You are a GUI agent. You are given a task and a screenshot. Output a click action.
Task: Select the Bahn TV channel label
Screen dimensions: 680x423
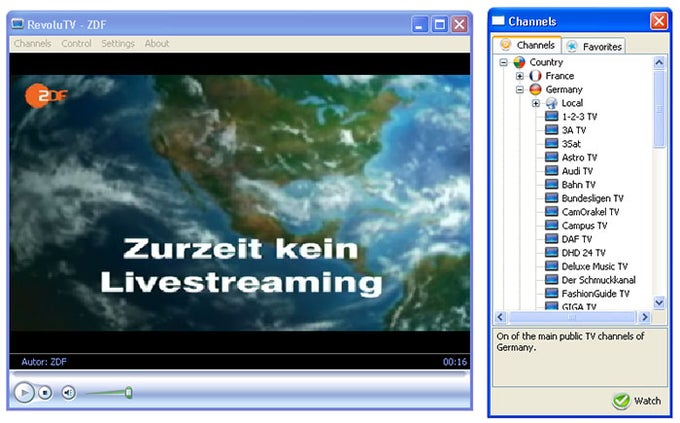(x=579, y=185)
